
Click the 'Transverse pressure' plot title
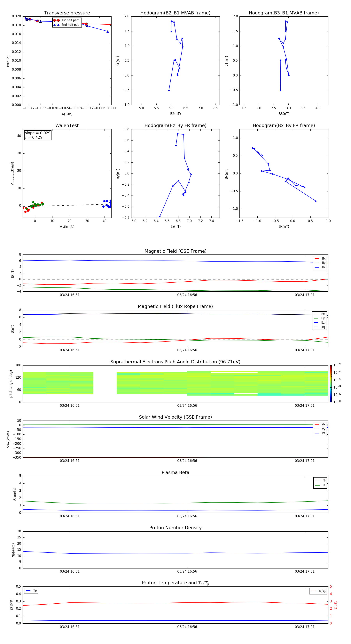point(67,13)
